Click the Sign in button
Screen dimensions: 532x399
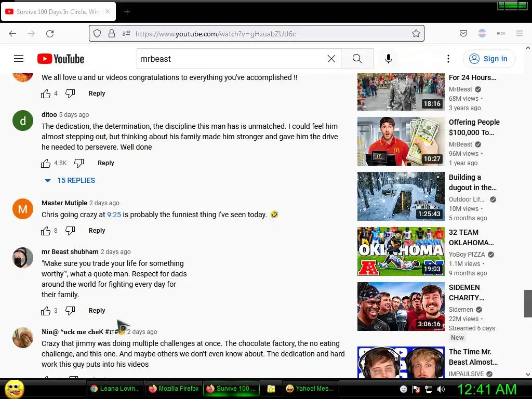[489, 59]
